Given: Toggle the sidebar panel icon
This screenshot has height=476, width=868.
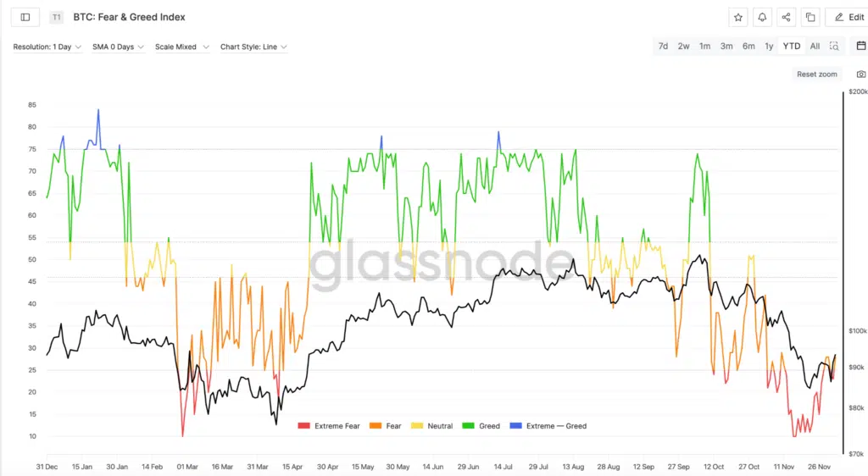Looking at the screenshot, I should pos(25,17).
